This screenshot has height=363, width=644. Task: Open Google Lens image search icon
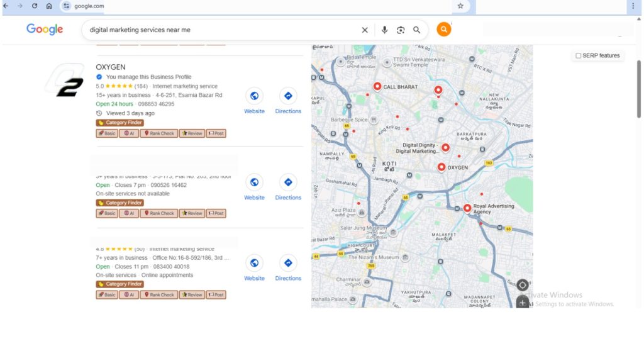401,30
